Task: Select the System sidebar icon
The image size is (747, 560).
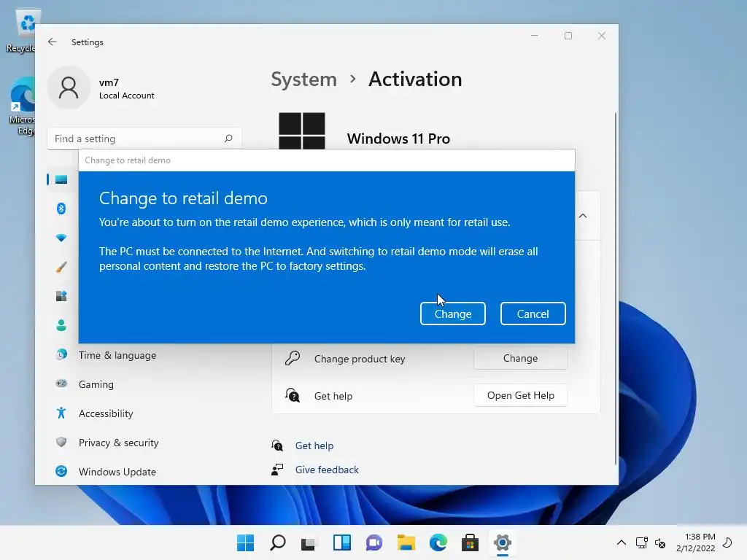Action: tap(61, 179)
